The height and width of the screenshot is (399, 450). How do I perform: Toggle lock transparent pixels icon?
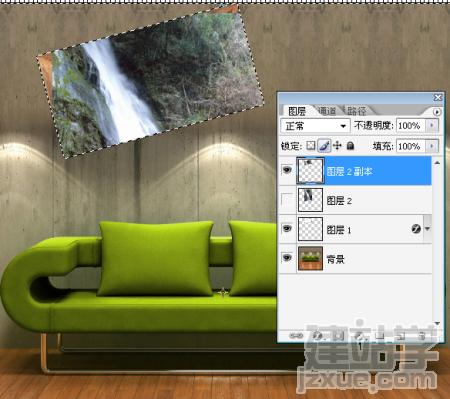point(311,145)
